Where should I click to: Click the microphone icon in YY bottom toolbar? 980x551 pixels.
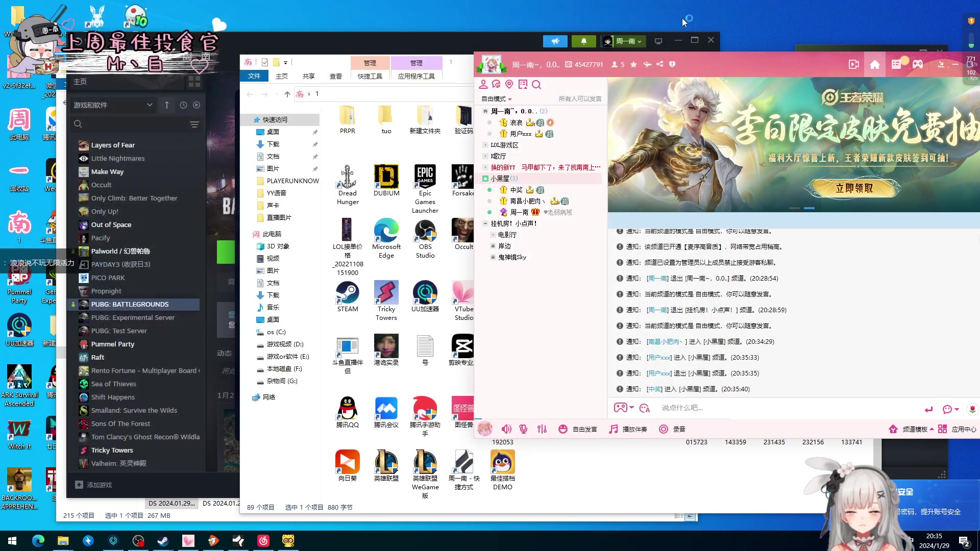click(x=523, y=429)
